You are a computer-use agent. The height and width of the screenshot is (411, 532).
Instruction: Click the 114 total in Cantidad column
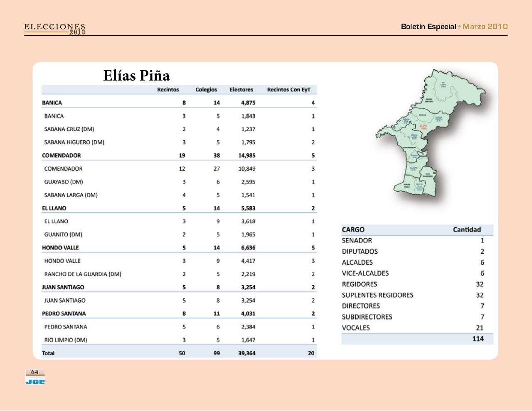pyautogui.click(x=478, y=339)
